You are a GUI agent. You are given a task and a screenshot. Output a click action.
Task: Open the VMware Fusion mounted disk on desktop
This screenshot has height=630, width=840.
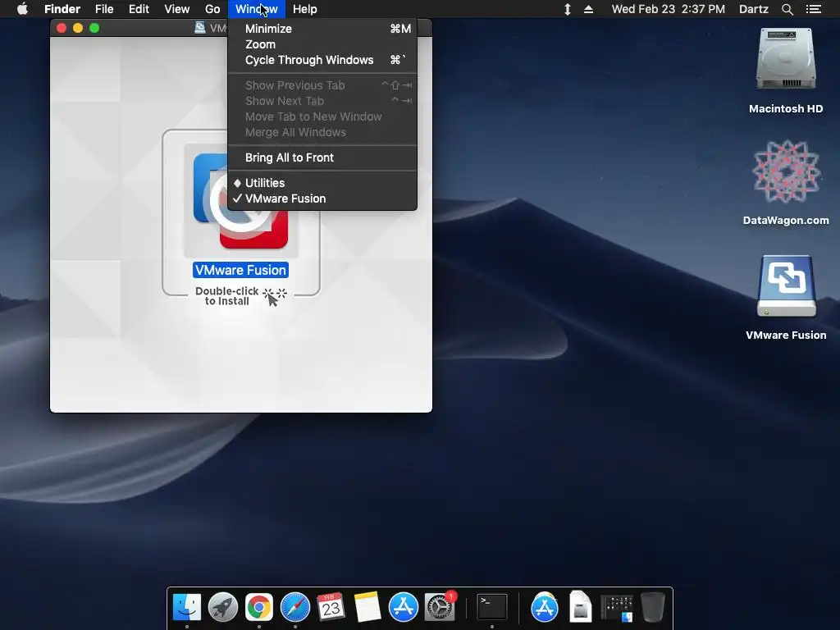[786, 286]
